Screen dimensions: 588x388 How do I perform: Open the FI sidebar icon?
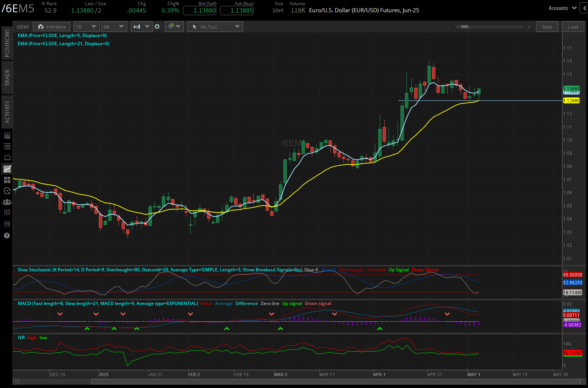pyautogui.click(x=7, y=224)
